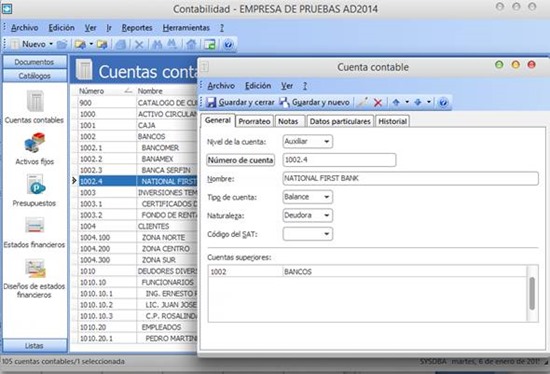Open the Archivo menu in Contabilidad window
Screen dimensions: 550x374
pos(25,28)
